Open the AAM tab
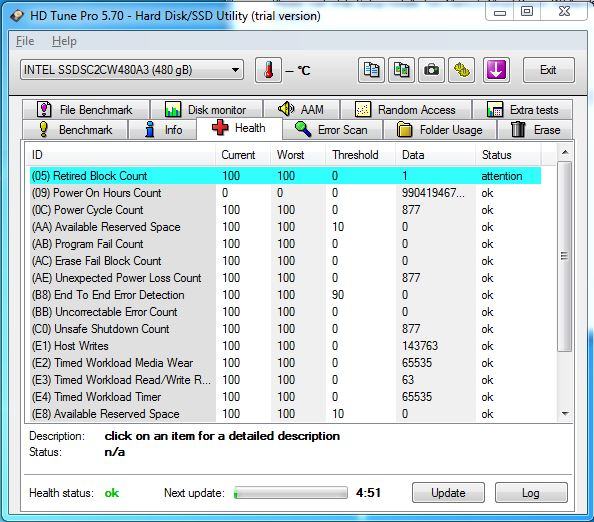Screen dimensions: 594x522 pyautogui.click(x=301, y=110)
